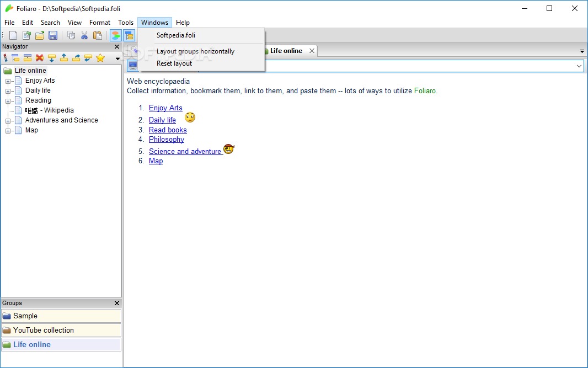Click the yellow bar with blue return arrow
This screenshot has width=588, height=368.
(x=88, y=58)
